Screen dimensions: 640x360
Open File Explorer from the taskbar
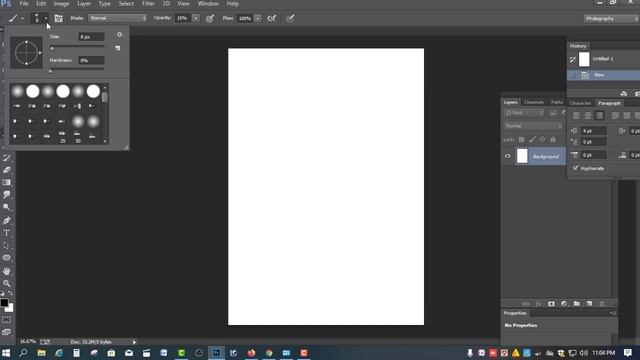41,353
